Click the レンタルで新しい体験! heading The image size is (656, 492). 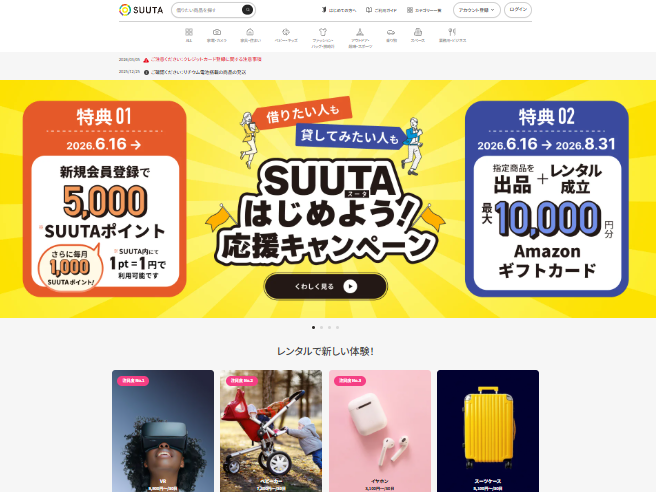(325, 351)
